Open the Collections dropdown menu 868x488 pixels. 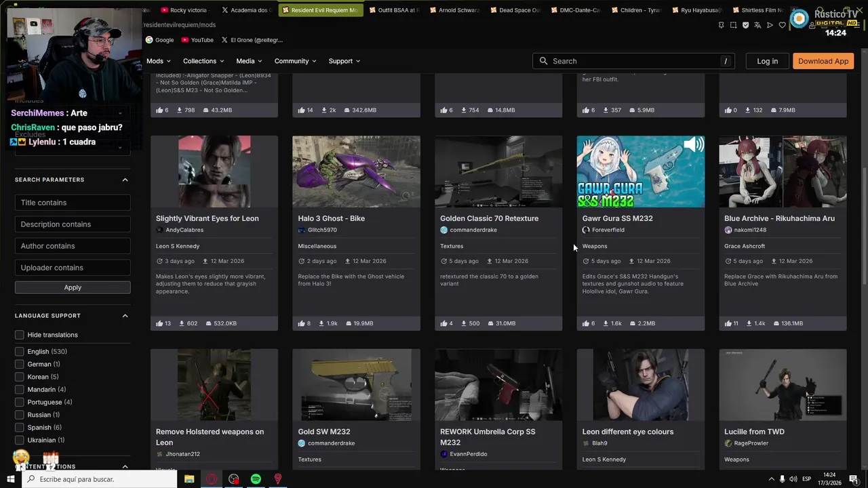click(x=203, y=61)
